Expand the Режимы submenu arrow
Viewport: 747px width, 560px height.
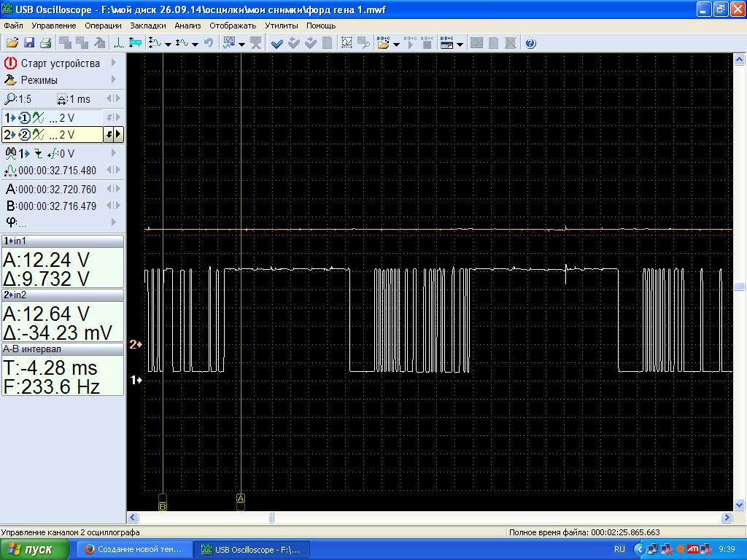114,80
